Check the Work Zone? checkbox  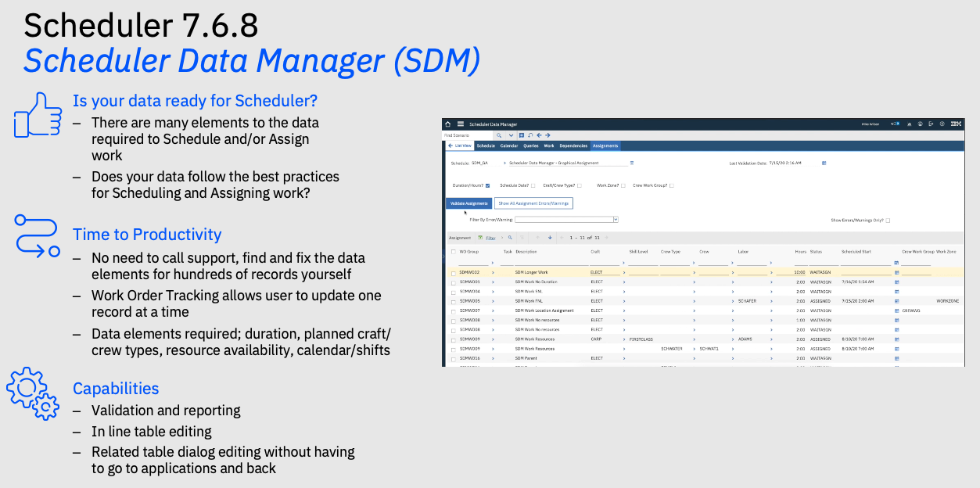[623, 185]
